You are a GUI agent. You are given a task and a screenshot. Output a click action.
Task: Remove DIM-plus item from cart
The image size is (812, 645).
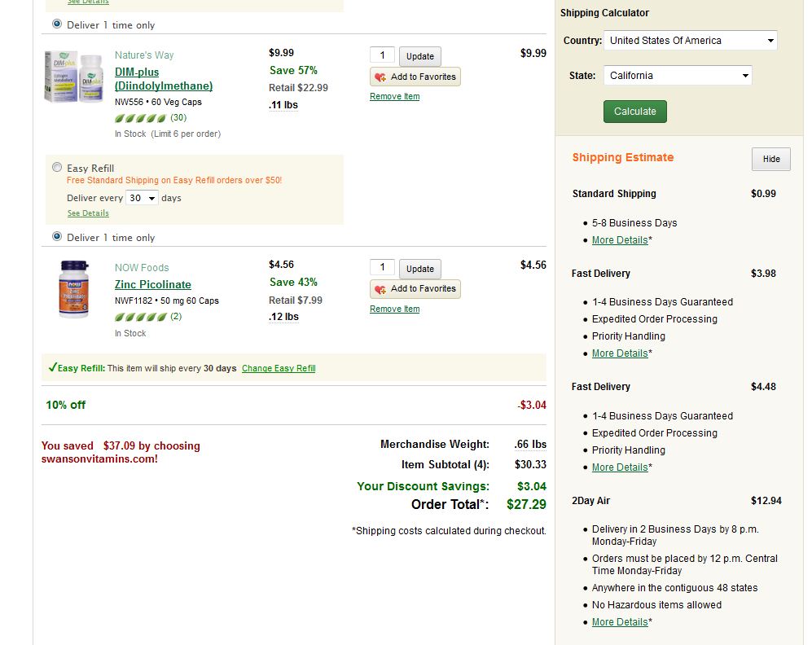pyautogui.click(x=395, y=96)
